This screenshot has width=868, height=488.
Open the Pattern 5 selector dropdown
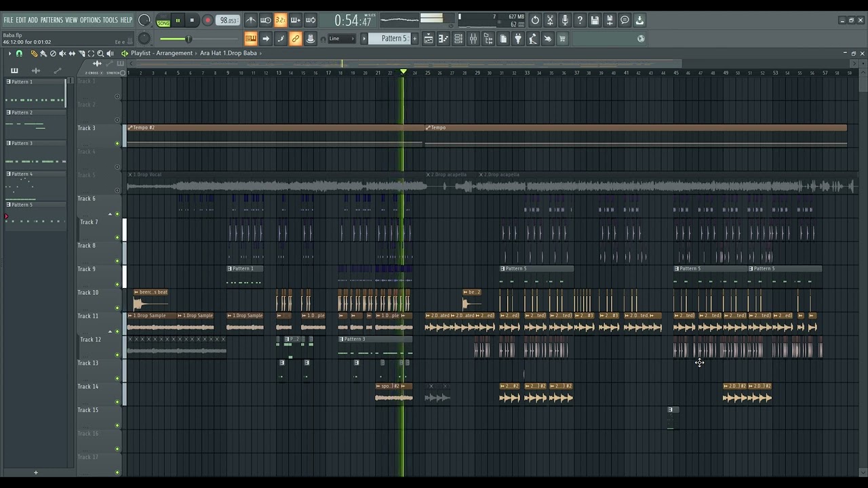point(393,39)
